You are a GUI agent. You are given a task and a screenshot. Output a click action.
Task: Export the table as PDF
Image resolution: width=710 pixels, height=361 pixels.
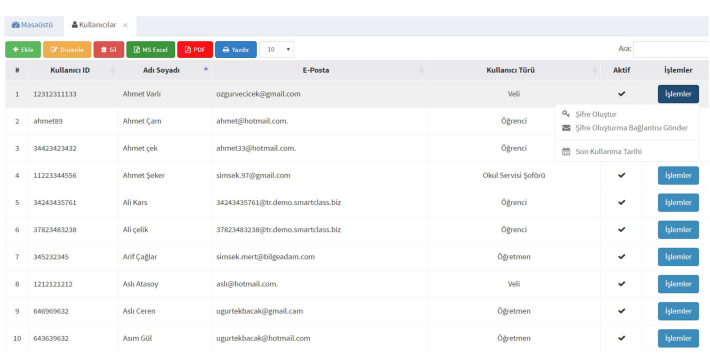195,50
